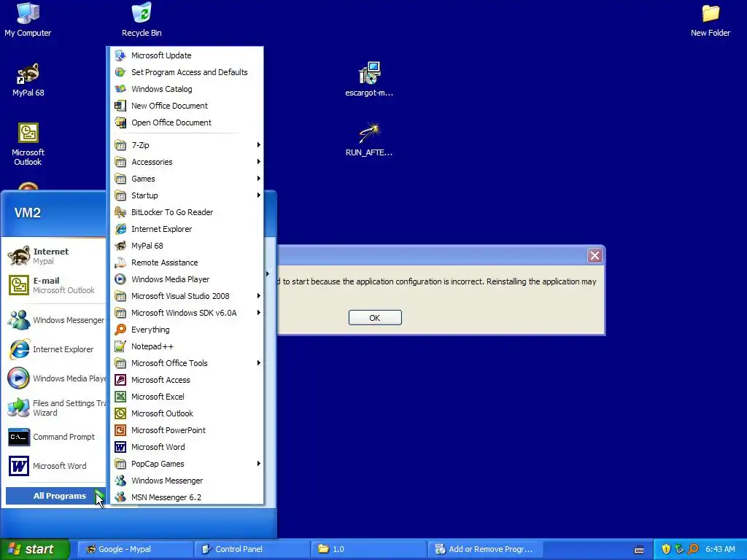Select the New Folder desktop icon
This screenshot has width=747, height=560.
tap(711, 20)
